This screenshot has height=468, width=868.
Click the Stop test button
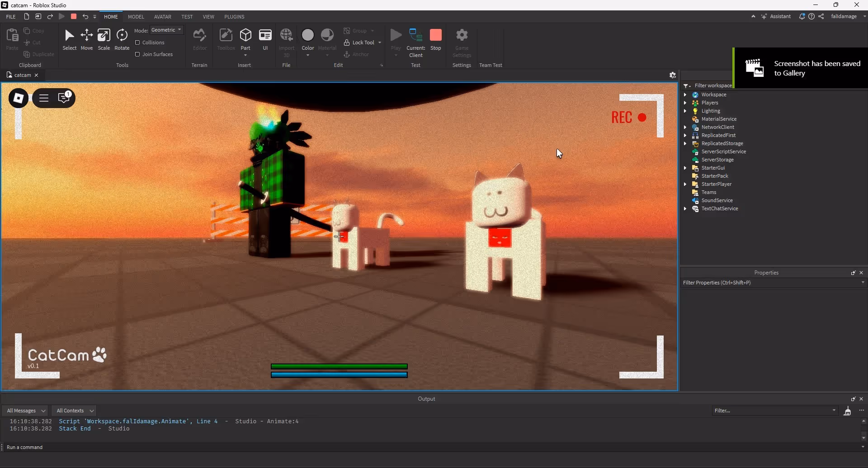(x=435, y=40)
